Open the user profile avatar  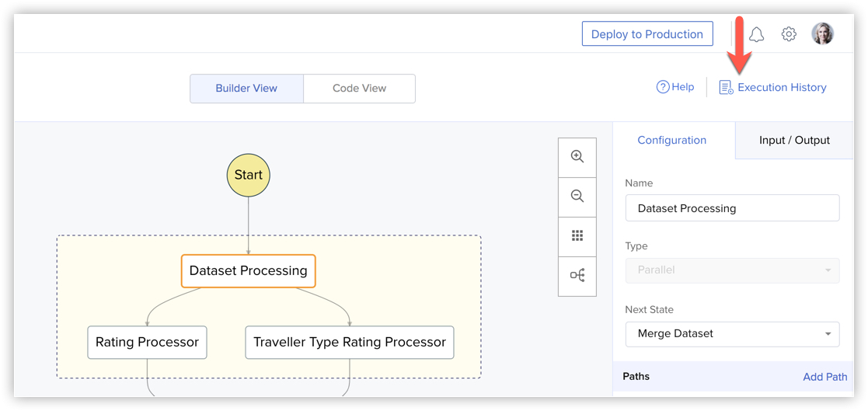822,33
